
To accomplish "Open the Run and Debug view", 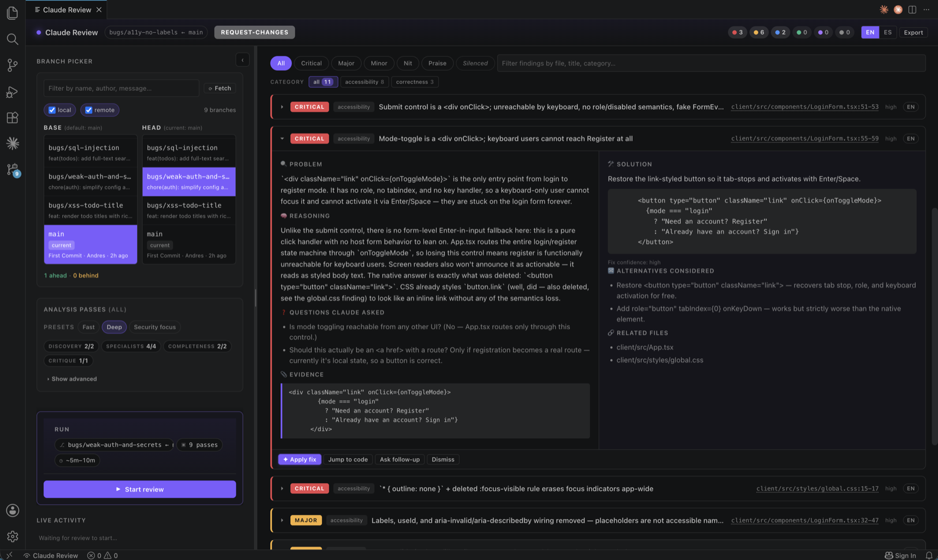I will tap(12, 92).
